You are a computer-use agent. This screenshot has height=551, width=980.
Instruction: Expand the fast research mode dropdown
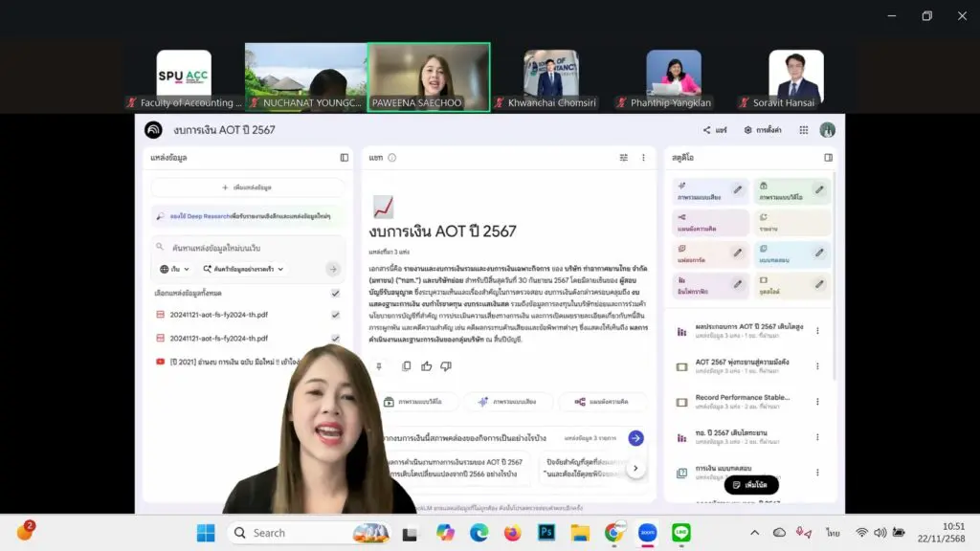pyautogui.click(x=243, y=270)
